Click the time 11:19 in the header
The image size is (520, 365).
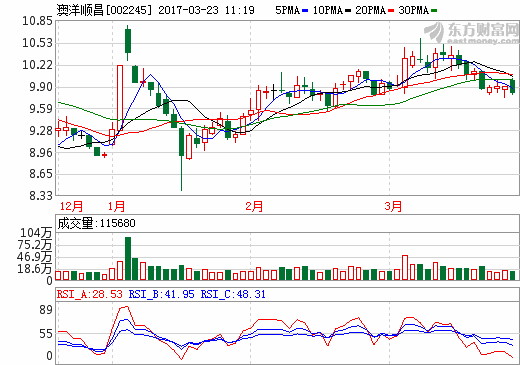coord(239,10)
